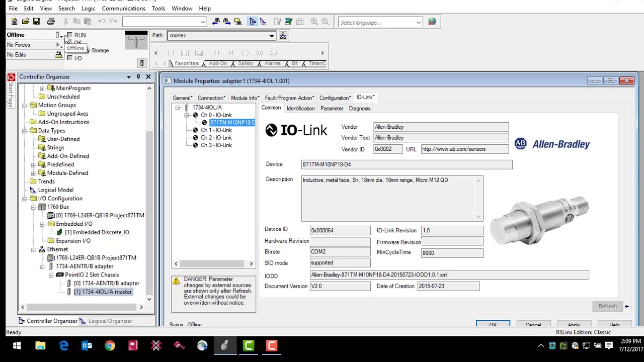The image size is (644, 362).
Task: Open the Parameter sub-tab
Action: (332, 109)
